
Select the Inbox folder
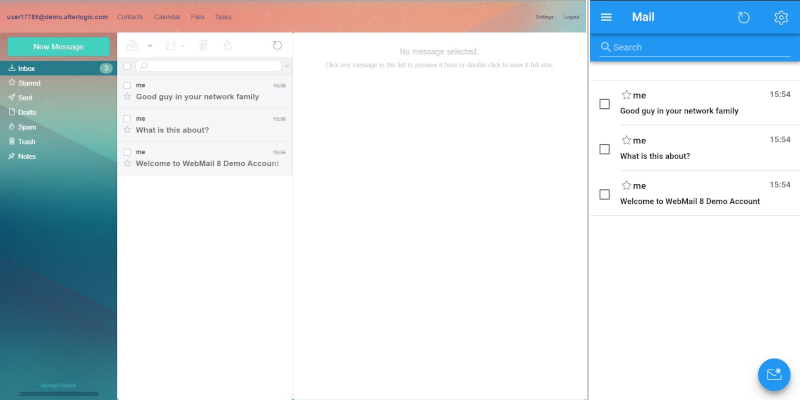pos(58,68)
